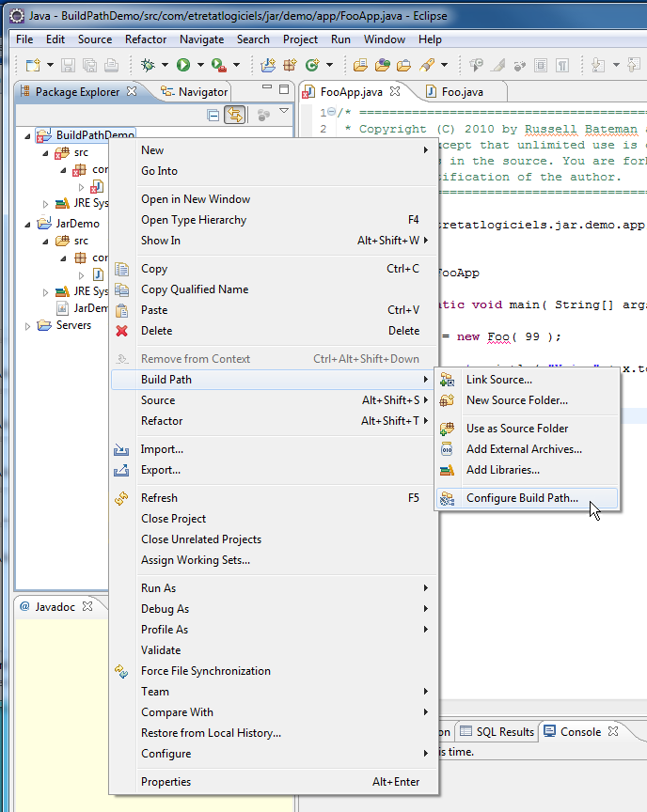The width and height of the screenshot is (647, 812).
Task: Close the Javadoc view tab
Action: [87, 606]
